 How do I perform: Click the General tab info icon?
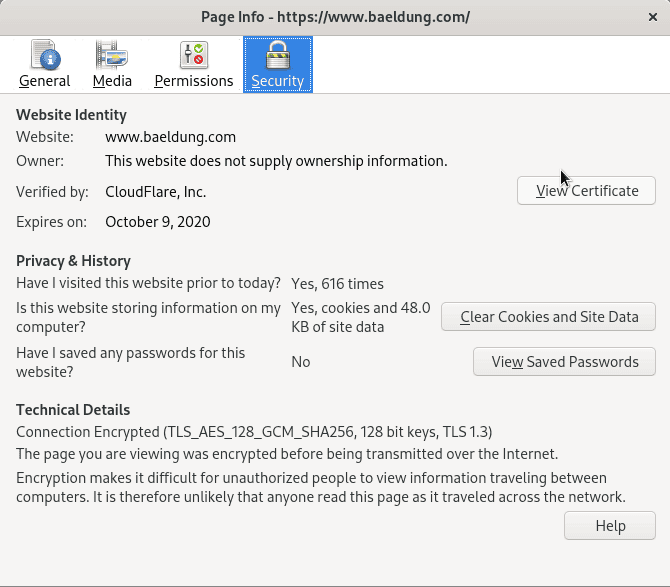[44, 54]
